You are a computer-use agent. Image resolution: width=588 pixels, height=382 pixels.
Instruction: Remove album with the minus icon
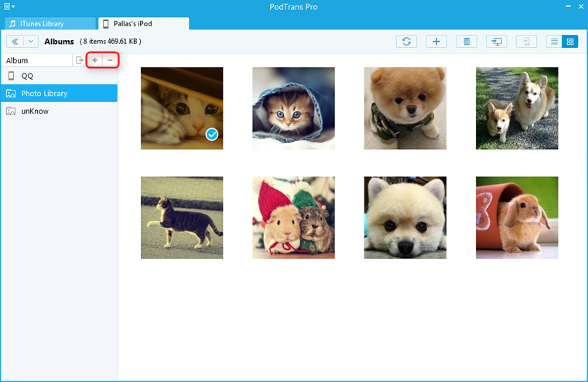click(110, 60)
